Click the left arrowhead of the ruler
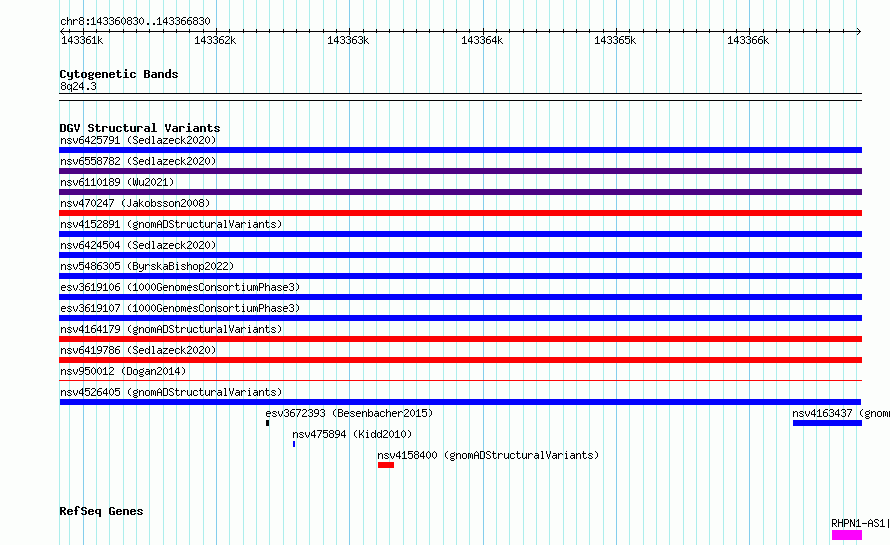Viewport: 890px width, 545px height. coord(62,31)
